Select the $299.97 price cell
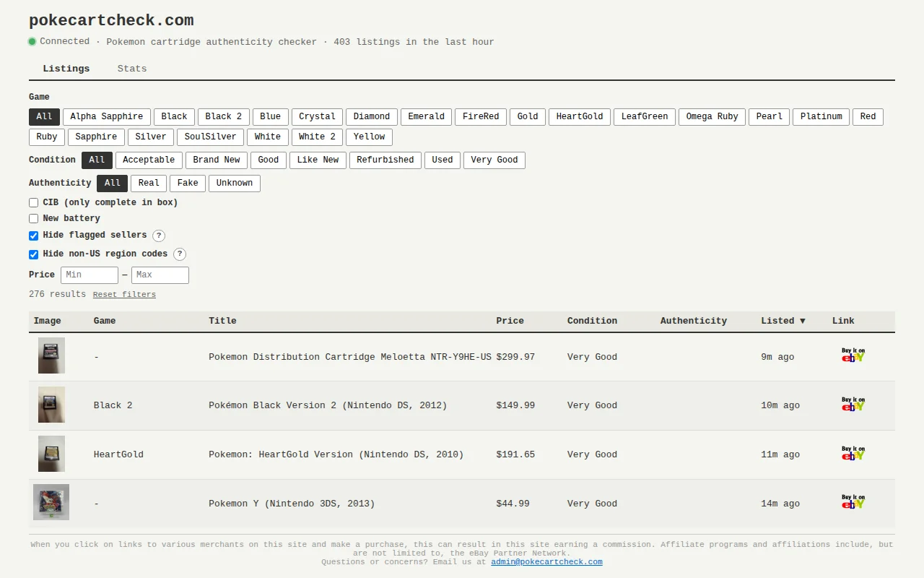 pos(515,357)
